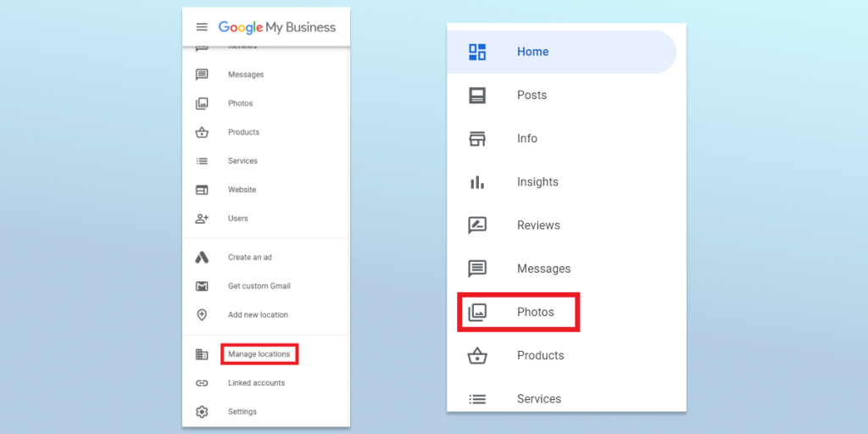
Task: Click the large Messages icon in right panel
Action: coord(477,269)
